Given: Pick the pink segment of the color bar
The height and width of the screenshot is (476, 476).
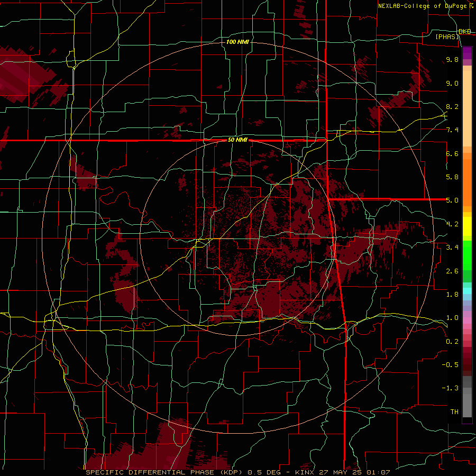Looking at the screenshot, I should (467, 321).
